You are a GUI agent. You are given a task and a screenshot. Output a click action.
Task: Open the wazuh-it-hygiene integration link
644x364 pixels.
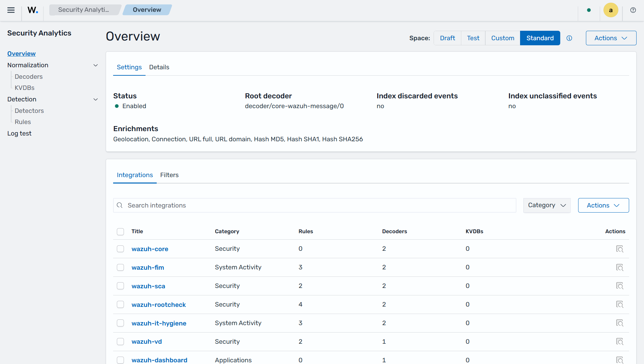click(159, 323)
